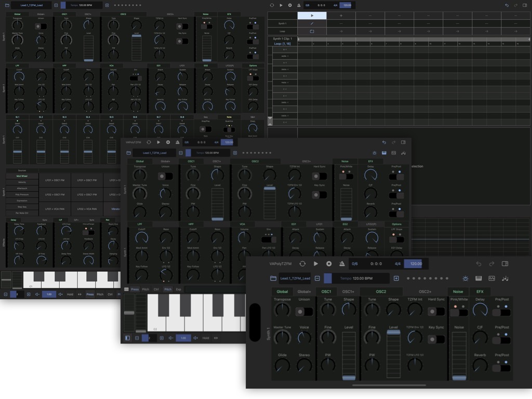Screen dimensions: 532x399
Task: Click the notes icon in the middle window
Action: (x=403, y=153)
